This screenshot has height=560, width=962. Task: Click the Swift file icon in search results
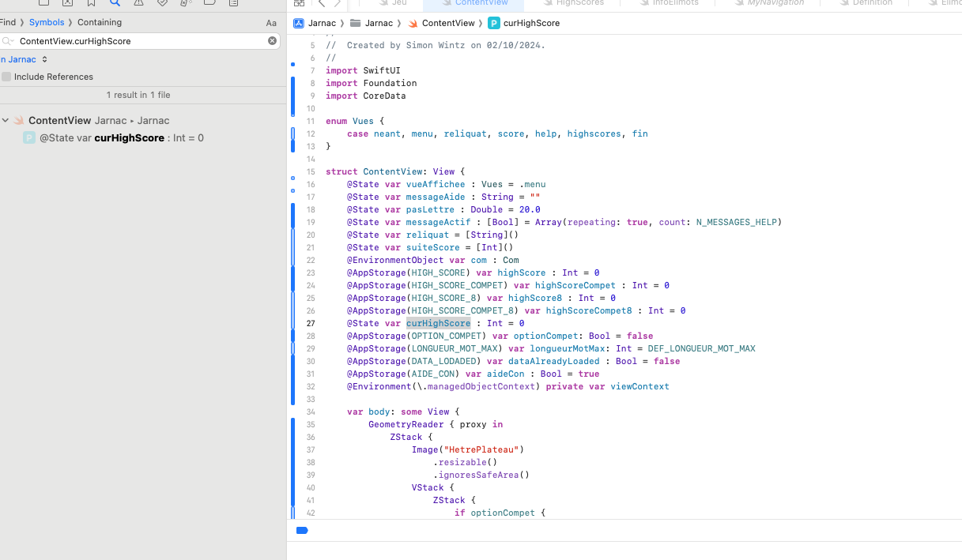point(19,121)
